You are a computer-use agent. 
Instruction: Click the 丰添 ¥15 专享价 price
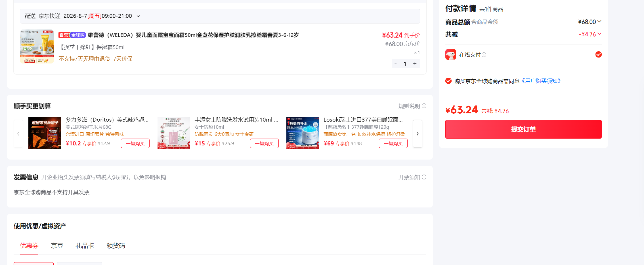click(207, 143)
